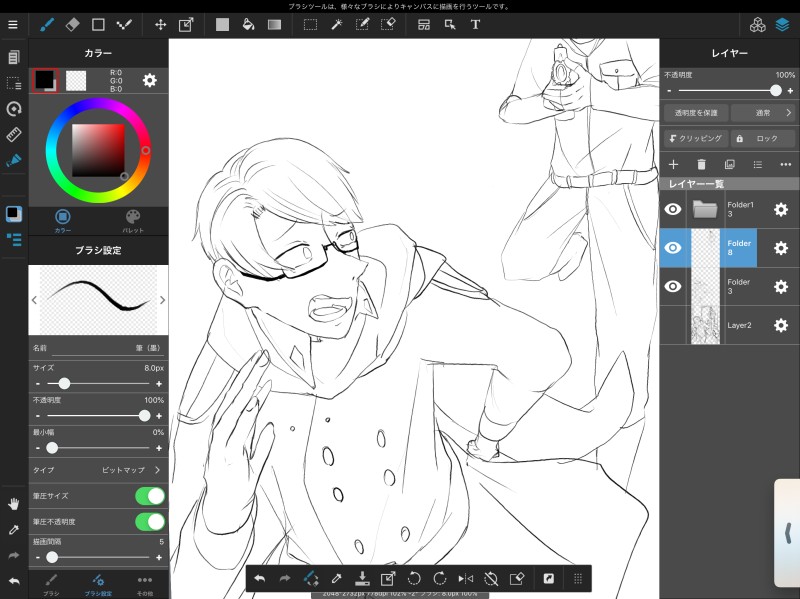The width and height of the screenshot is (800, 599).
Task: Toggle visibility of Folder13 layer
Action: 673,209
